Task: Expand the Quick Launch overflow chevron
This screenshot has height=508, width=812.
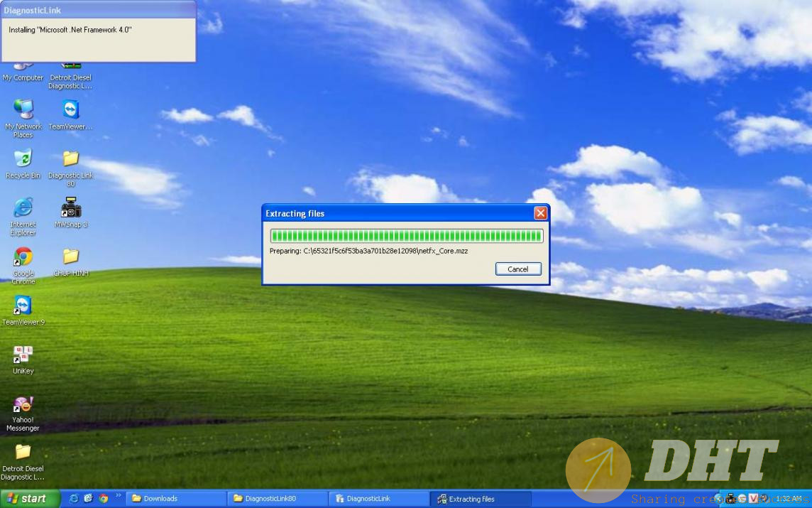Action: point(118,496)
